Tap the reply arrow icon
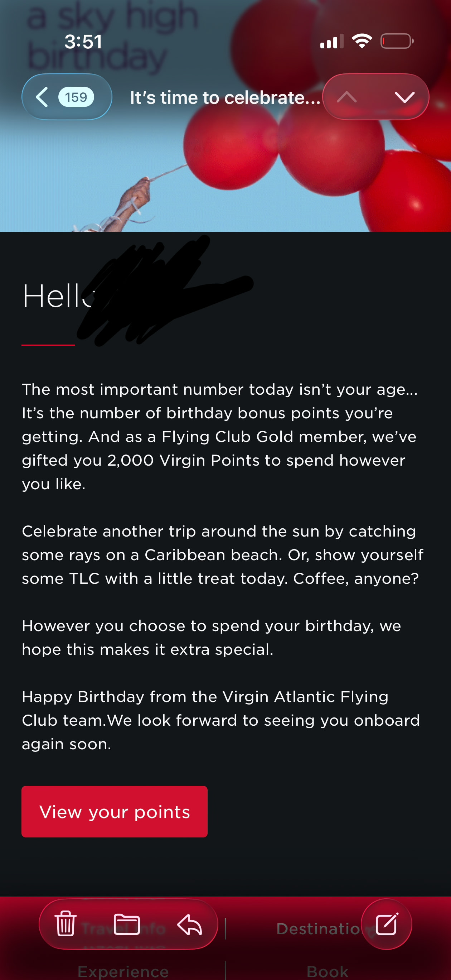Image resolution: width=451 pixels, height=980 pixels. (189, 924)
